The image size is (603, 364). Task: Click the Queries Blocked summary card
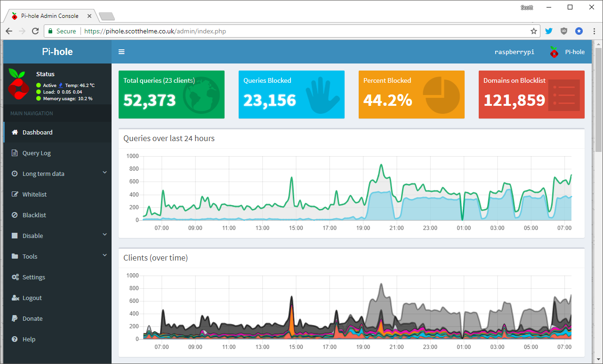click(291, 94)
